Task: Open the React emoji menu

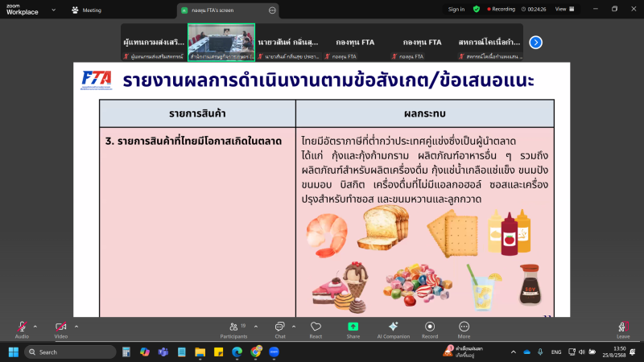Action: 316,328
